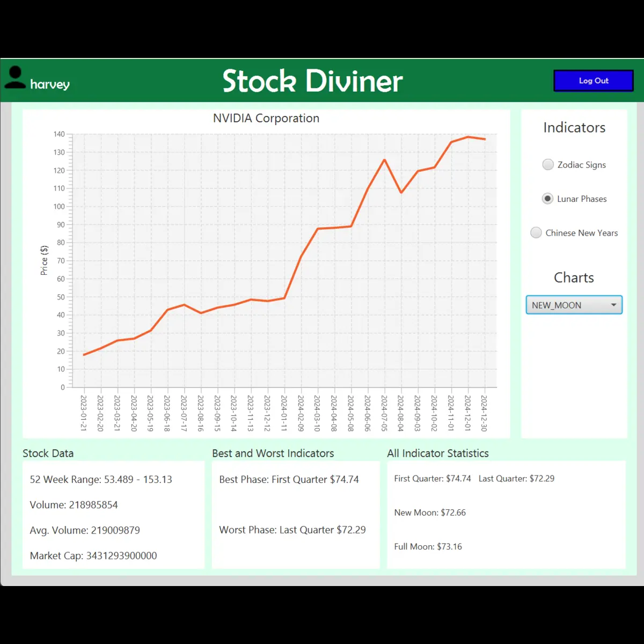Choose the Chinese New Years indicator

coord(536,232)
